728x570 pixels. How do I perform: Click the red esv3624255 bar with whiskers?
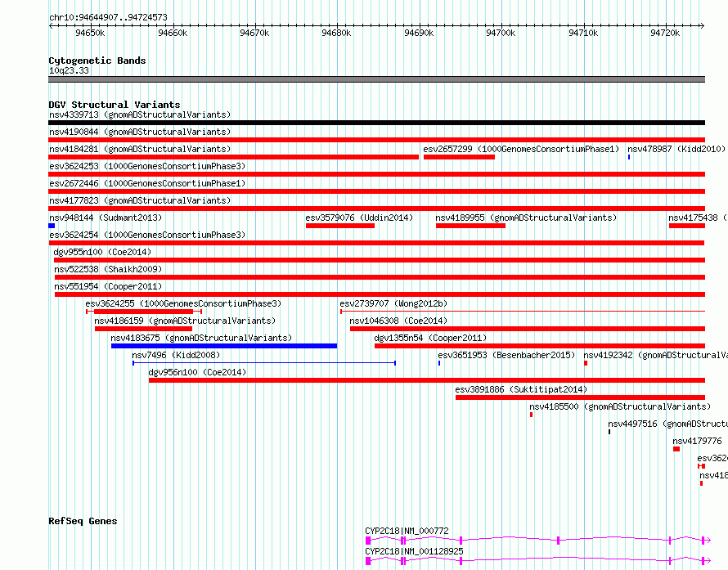(144, 312)
